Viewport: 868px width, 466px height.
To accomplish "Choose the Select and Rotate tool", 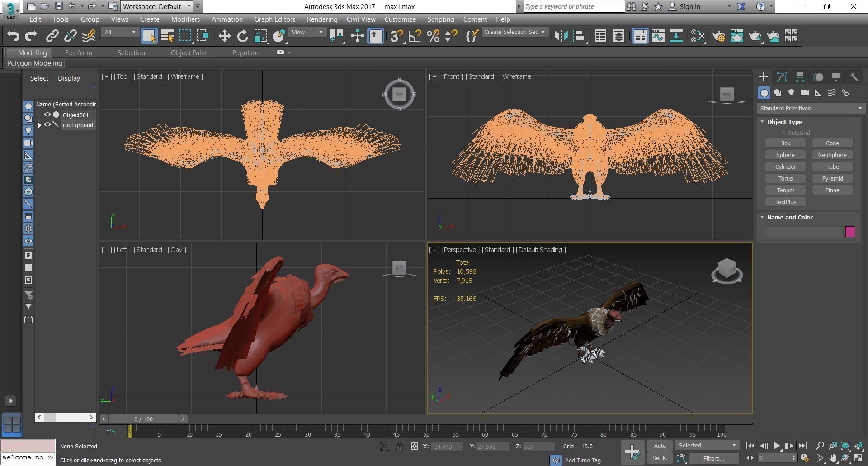I will click(x=242, y=36).
